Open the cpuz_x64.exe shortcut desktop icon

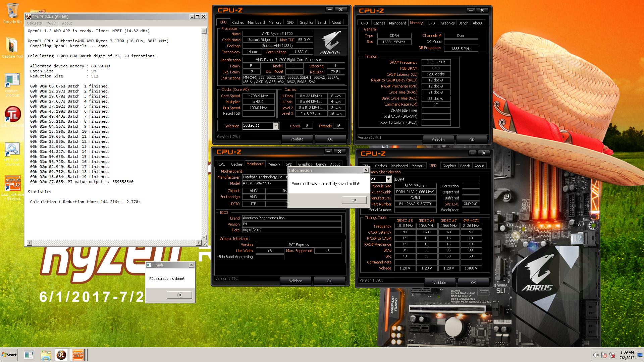point(12,188)
